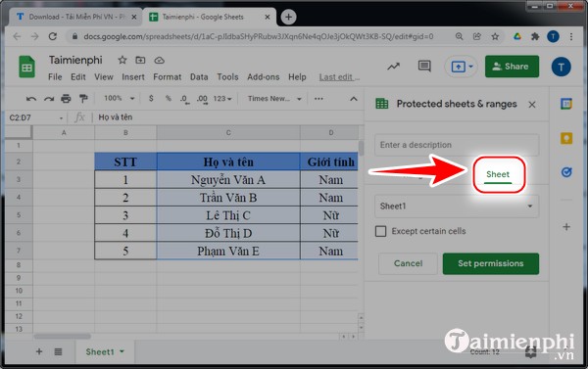Open the Tools menu

(x=227, y=77)
